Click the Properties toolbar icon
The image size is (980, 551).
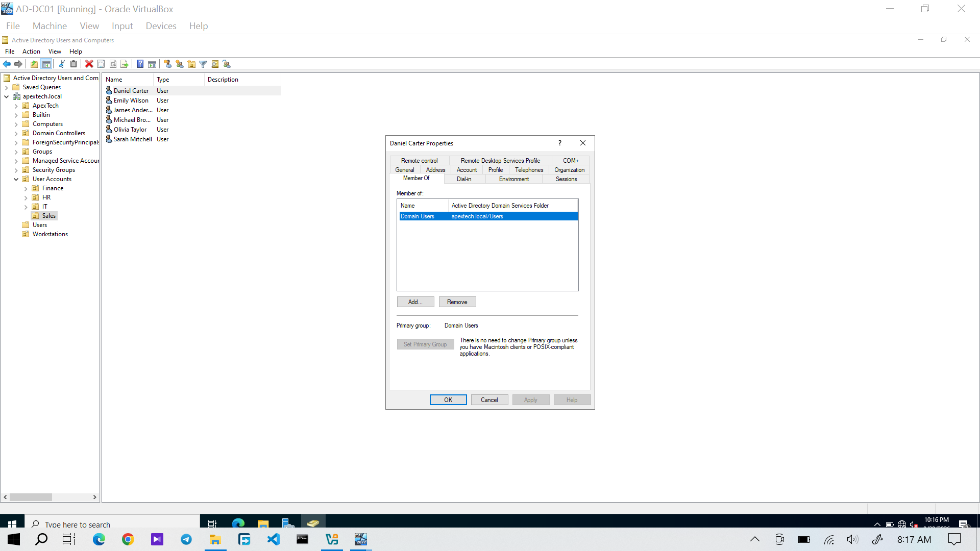pos(101,64)
